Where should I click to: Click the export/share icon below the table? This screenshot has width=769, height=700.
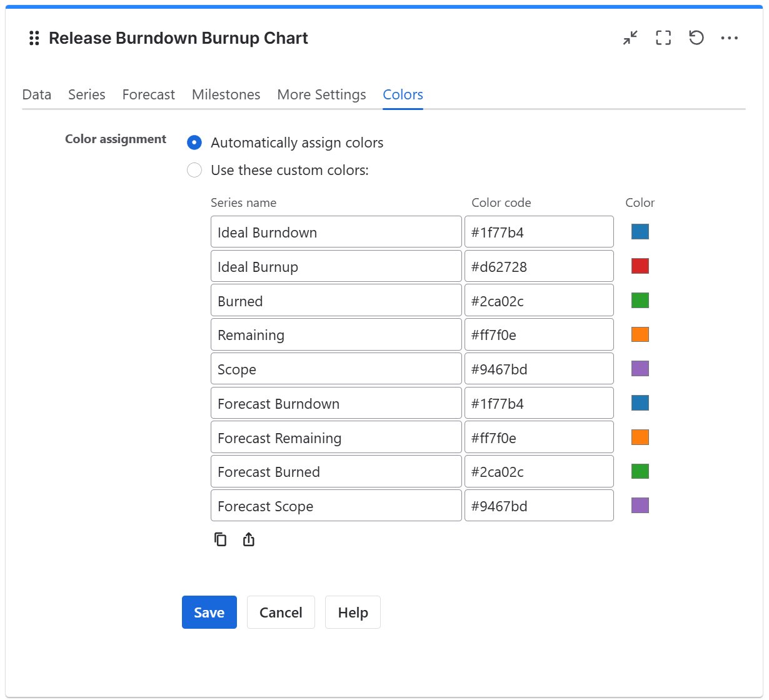pos(248,539)
